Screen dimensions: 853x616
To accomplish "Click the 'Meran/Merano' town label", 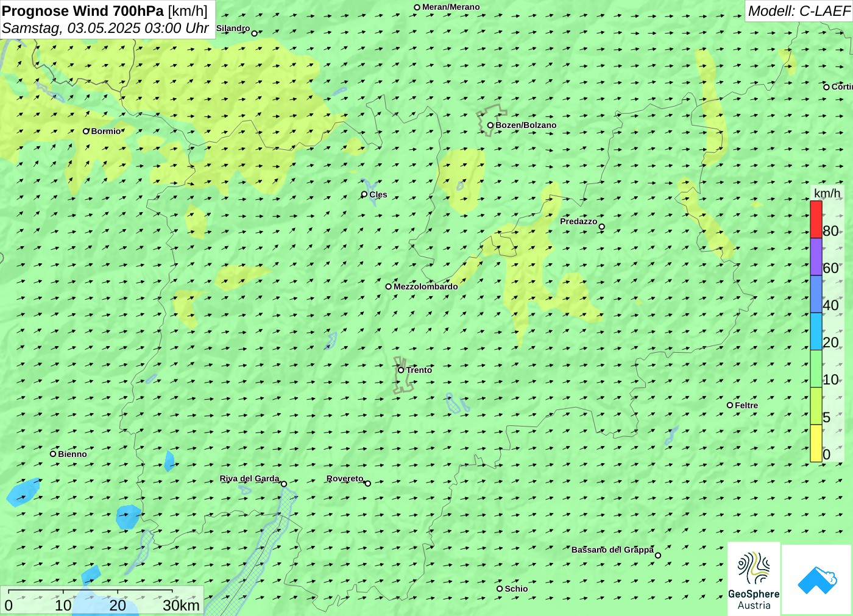I will 451,7.
